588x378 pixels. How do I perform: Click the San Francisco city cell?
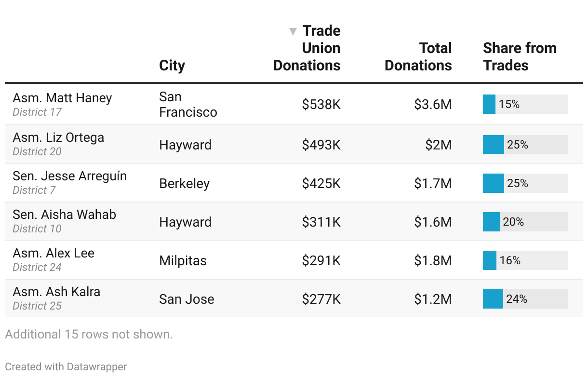(x=188, y=104)
